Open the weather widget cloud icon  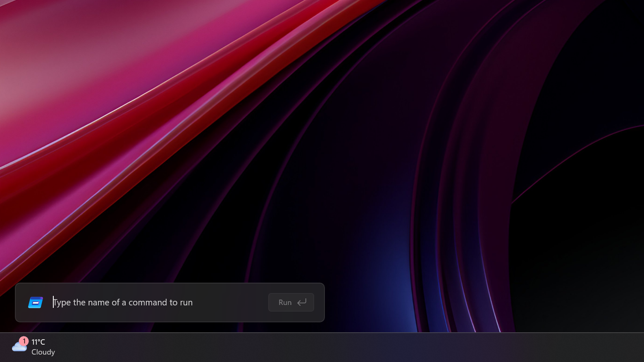pos(19,346)
